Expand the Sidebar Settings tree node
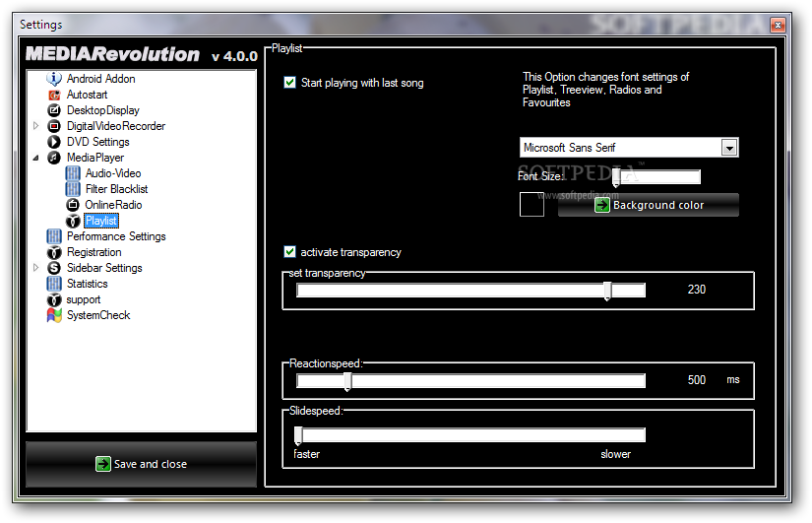 [x=35, y=268]
